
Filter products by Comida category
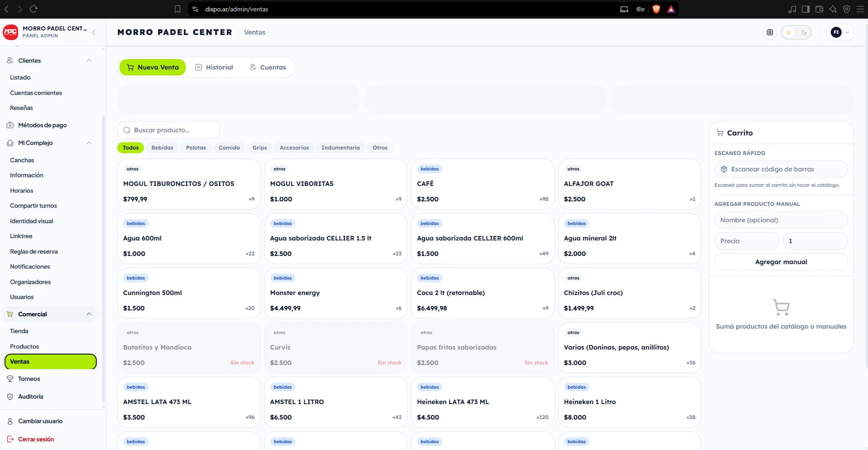coord(229,148)
